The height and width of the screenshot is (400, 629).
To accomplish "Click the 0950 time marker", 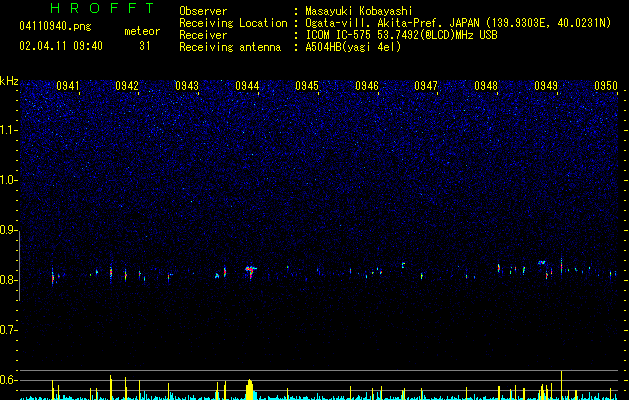I will pyautogui.click(x=606, y=86).
